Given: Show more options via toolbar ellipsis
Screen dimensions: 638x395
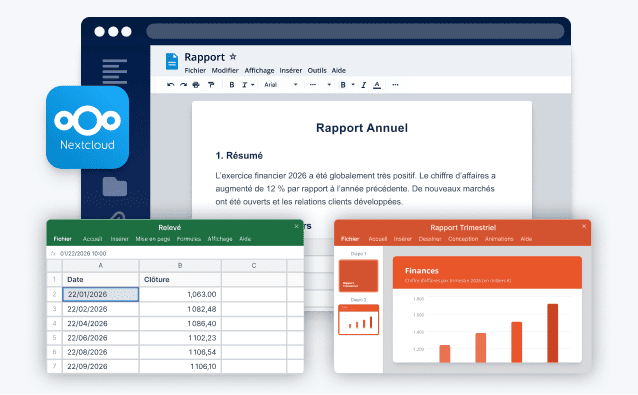Looking at the screenshot, I should [x=395, y=85].
